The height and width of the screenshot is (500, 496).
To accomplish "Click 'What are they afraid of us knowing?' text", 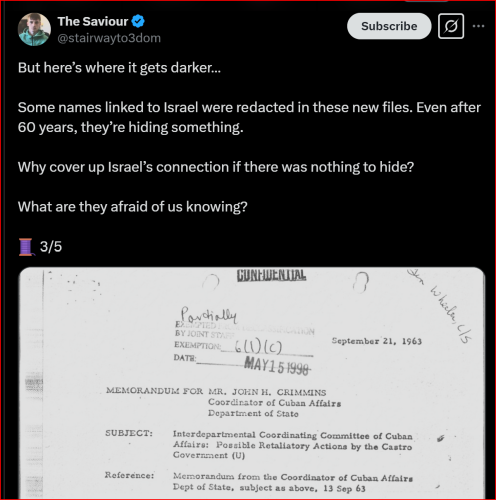I will coord(133,207).
